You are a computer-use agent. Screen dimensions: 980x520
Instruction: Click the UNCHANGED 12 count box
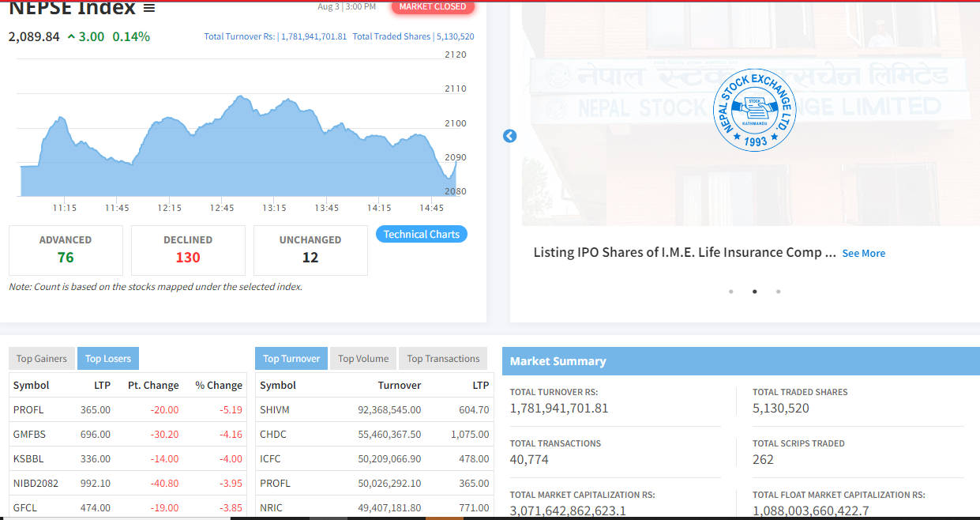[310, 251]
